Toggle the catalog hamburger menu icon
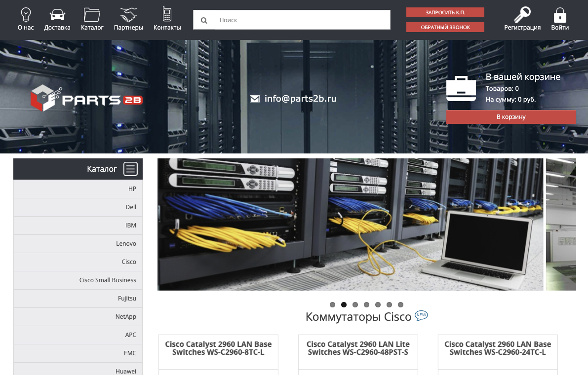588x375 pixels. (x=130, y=169)
